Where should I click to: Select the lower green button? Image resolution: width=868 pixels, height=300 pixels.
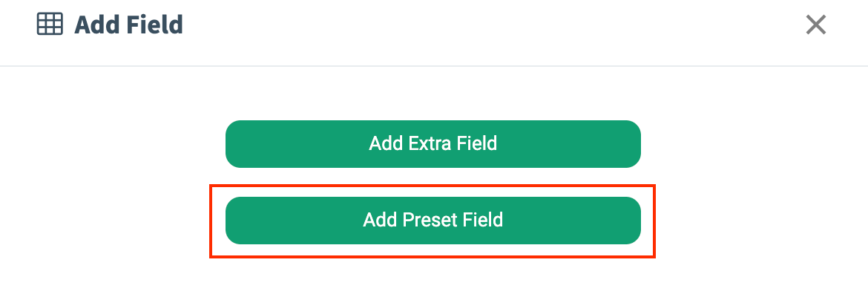pyautogui.click(x=433, y=221)
